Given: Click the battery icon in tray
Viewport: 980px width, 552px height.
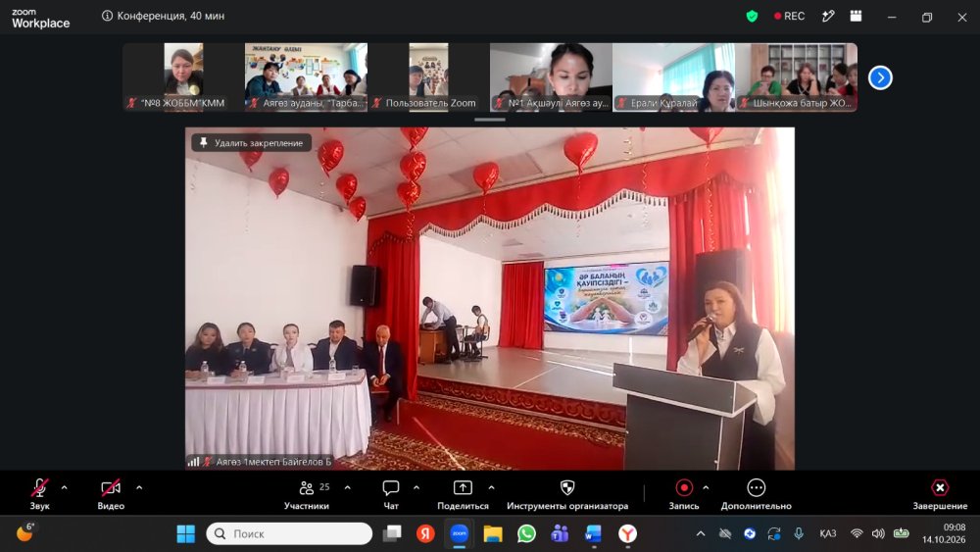Looking at the screenshot, I should click(x=902, y=534).
